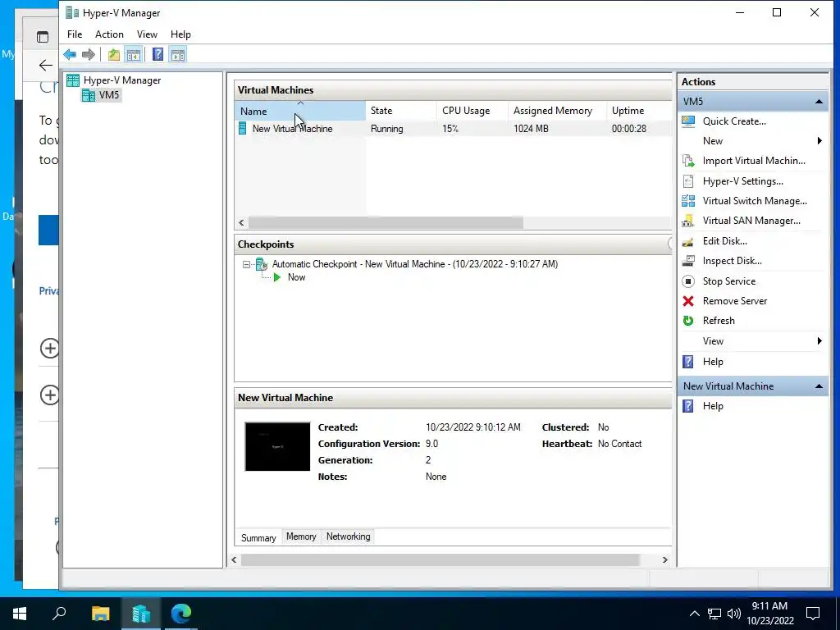Click the Virtual Switch Manager icon
This screenshot has width=840, height=630.
tap(688, 201)
